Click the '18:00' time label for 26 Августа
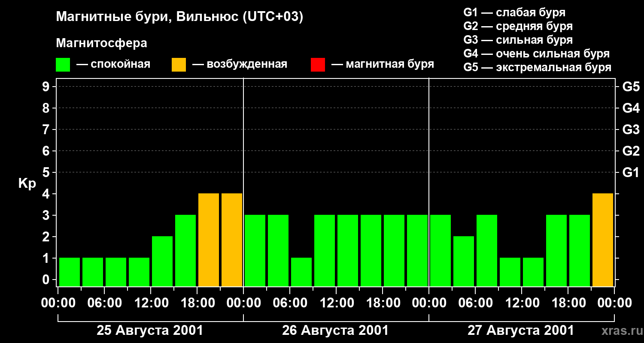This screenshot has width=644, height=343. [383, 303]
